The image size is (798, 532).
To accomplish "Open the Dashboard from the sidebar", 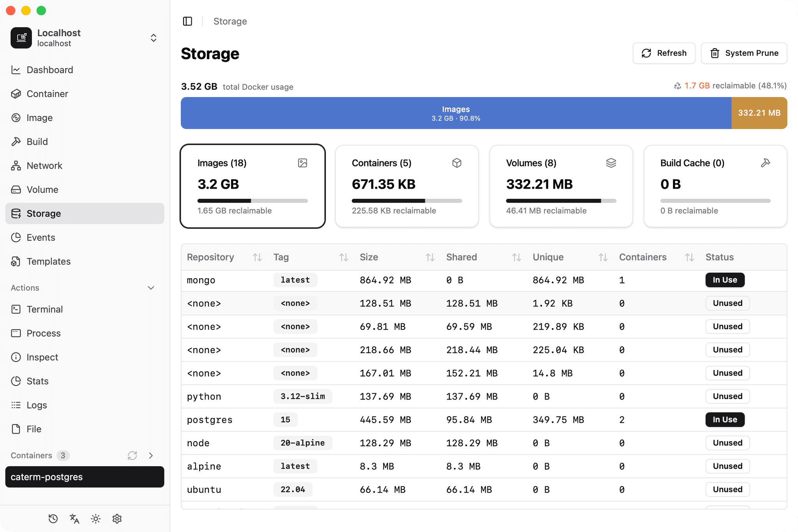I will pos(49,70).
